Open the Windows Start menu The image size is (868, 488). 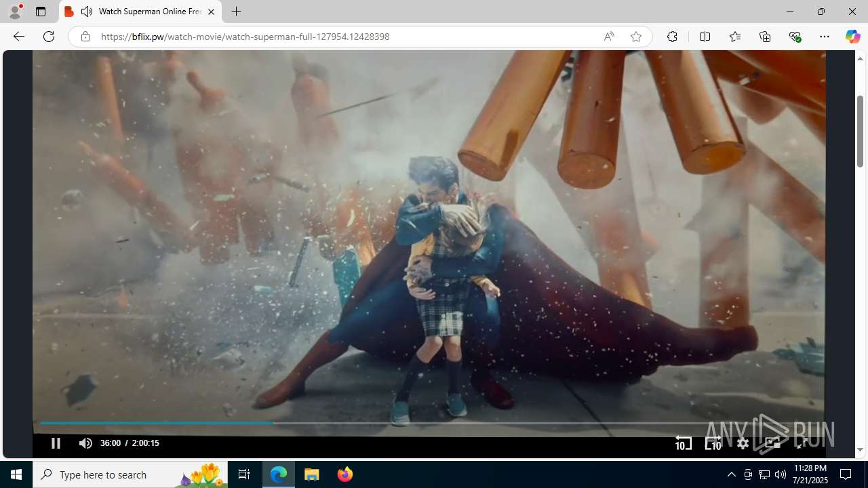tap(16, 474)
